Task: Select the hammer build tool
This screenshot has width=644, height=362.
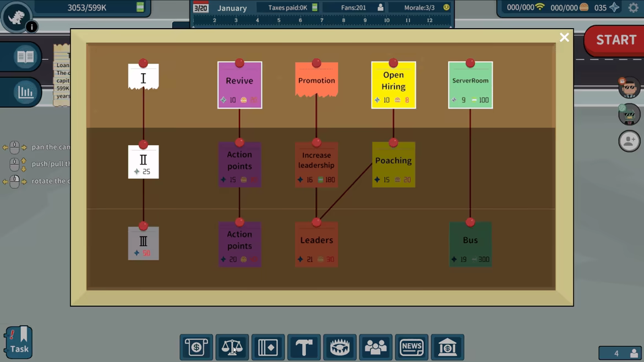Action: (x=304, y=347)
